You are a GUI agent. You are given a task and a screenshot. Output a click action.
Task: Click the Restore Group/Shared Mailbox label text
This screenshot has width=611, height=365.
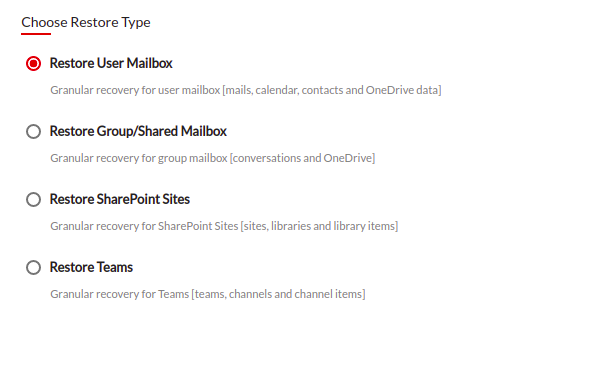pyautogui.click(x=138, y=131)
